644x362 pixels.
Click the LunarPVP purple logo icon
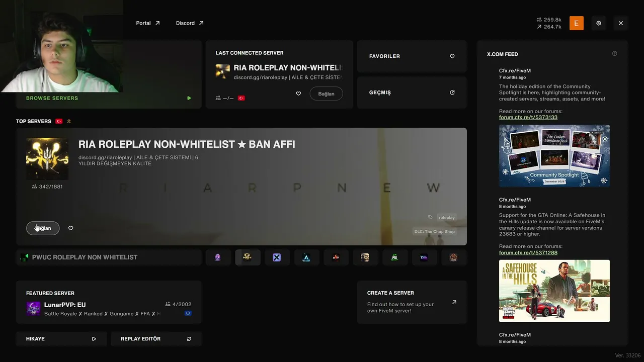pos(33,308)
